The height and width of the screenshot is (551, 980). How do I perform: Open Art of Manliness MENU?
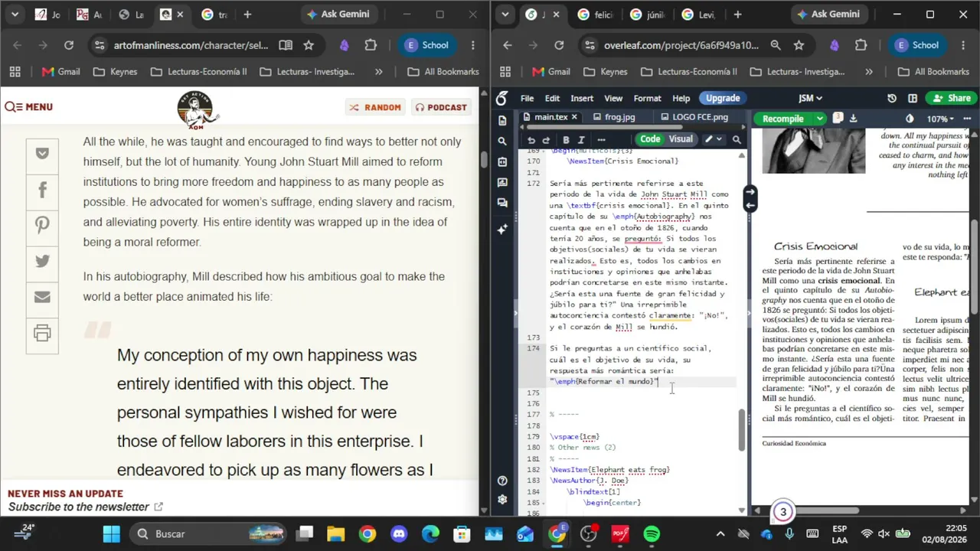[28, 107]
